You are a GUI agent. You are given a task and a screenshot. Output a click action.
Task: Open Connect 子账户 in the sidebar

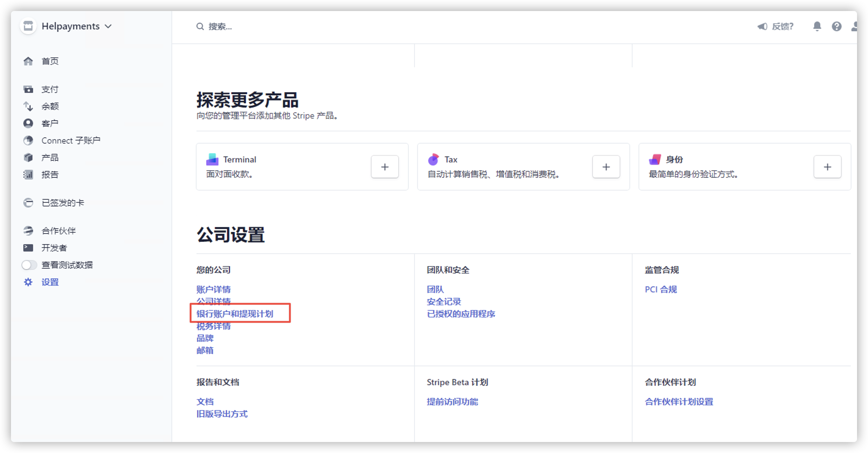pyautogui.click(x=71, y=140)
